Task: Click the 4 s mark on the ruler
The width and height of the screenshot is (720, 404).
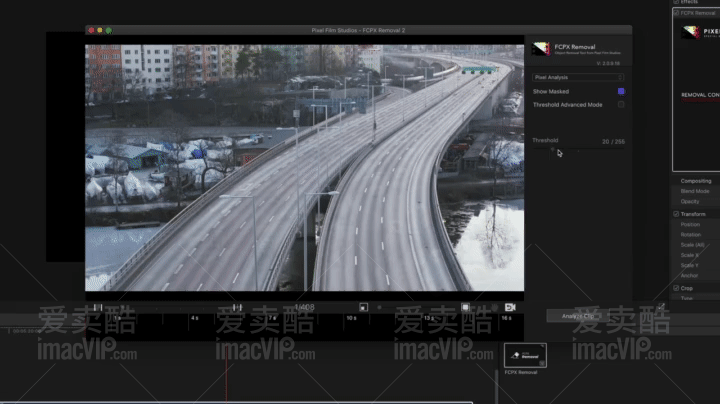Action: [x=195, y=318]
